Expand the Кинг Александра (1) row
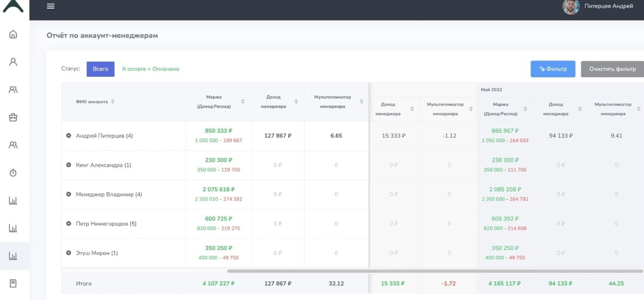 coord(69,165)
